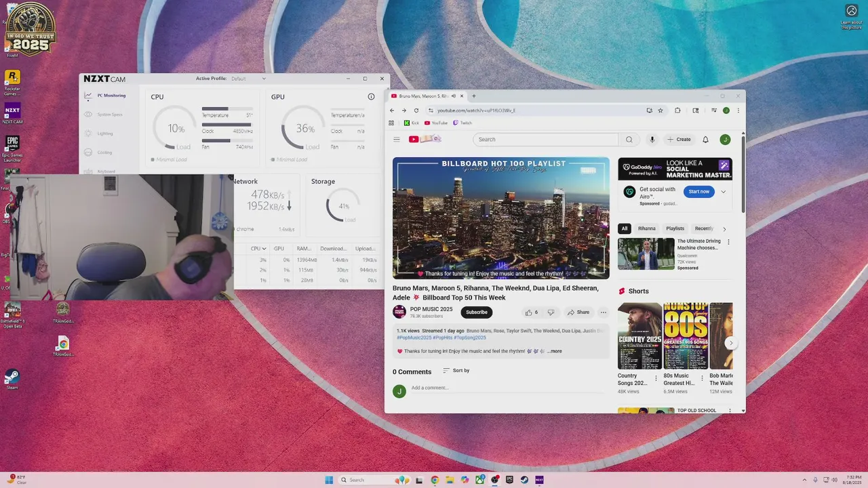Open PC Monitoring section in NZXT CAM
Screen dimensions: 868x488
(x=106, y=96)
